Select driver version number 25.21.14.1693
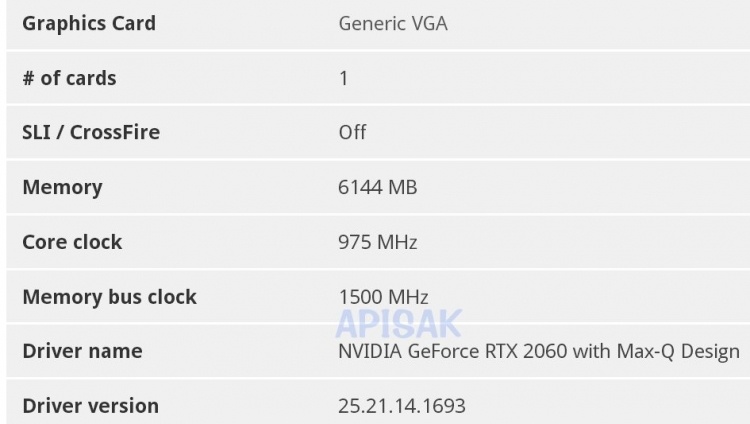Screen dimensions: 750x424 click(x=402, y=406)
